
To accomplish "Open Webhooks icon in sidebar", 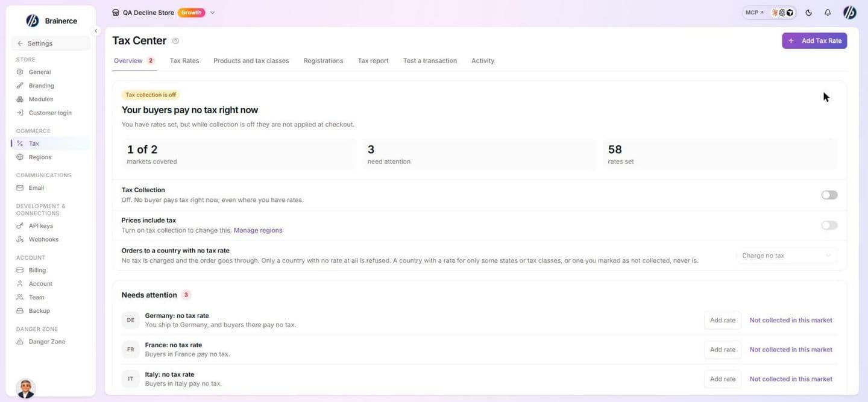I will [20, 239].
